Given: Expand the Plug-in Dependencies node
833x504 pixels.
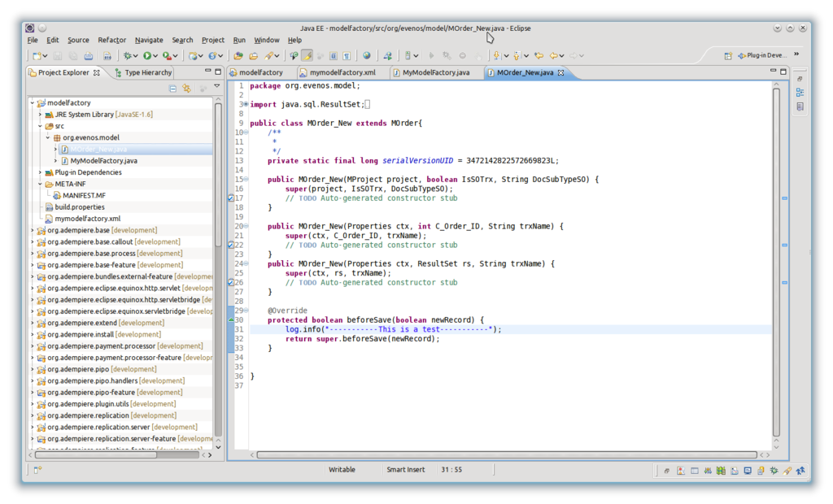Looking at the screenshot, I should (x=41, y=172).
